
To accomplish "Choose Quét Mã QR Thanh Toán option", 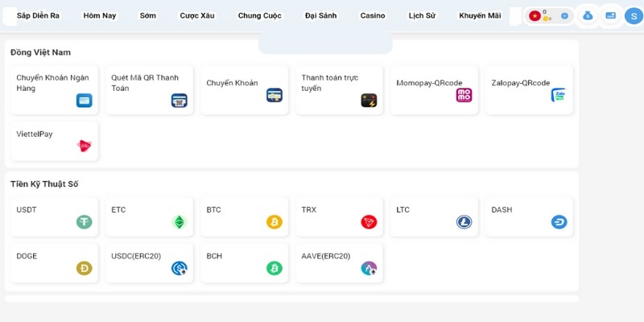I will pos(150,89).
